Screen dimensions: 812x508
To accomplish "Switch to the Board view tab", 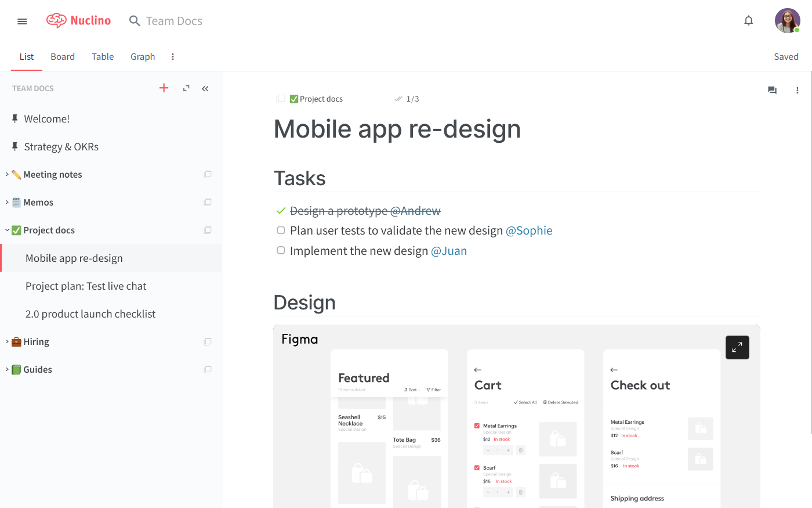I will (63, 56).
